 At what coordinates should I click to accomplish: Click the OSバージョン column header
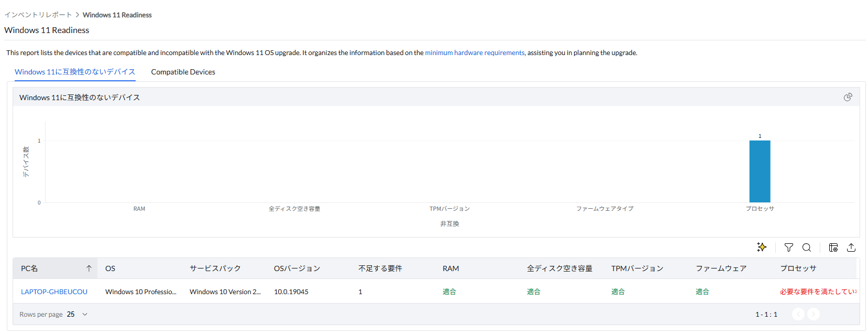[297, 268]
